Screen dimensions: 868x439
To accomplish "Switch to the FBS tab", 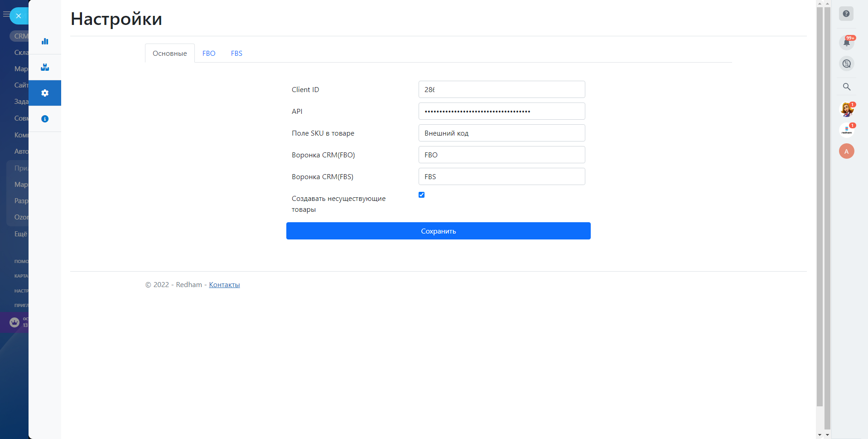I will click(236, 54).
